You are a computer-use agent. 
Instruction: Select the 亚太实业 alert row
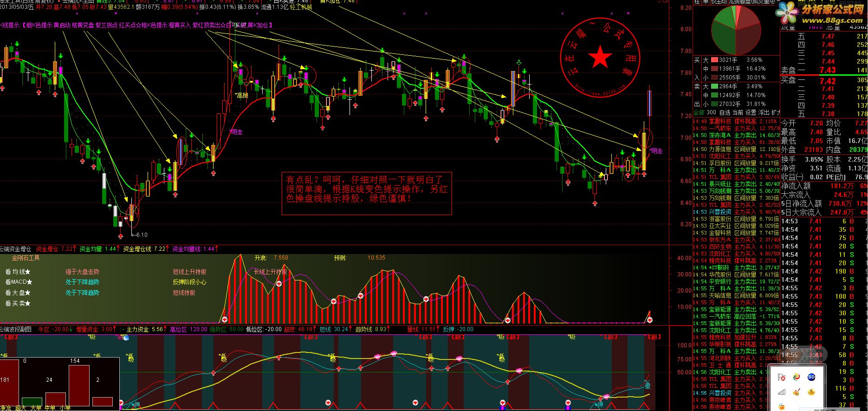click(737, 226)
